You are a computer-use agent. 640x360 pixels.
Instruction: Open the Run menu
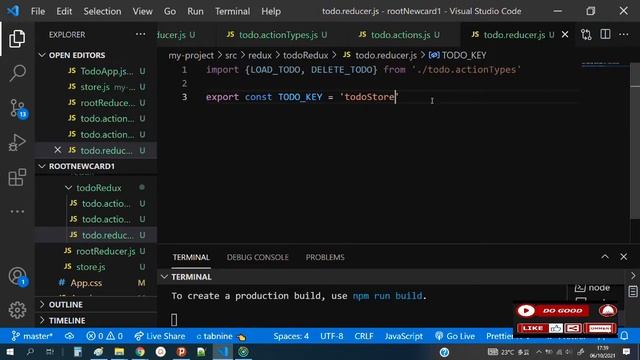(195, 11)
